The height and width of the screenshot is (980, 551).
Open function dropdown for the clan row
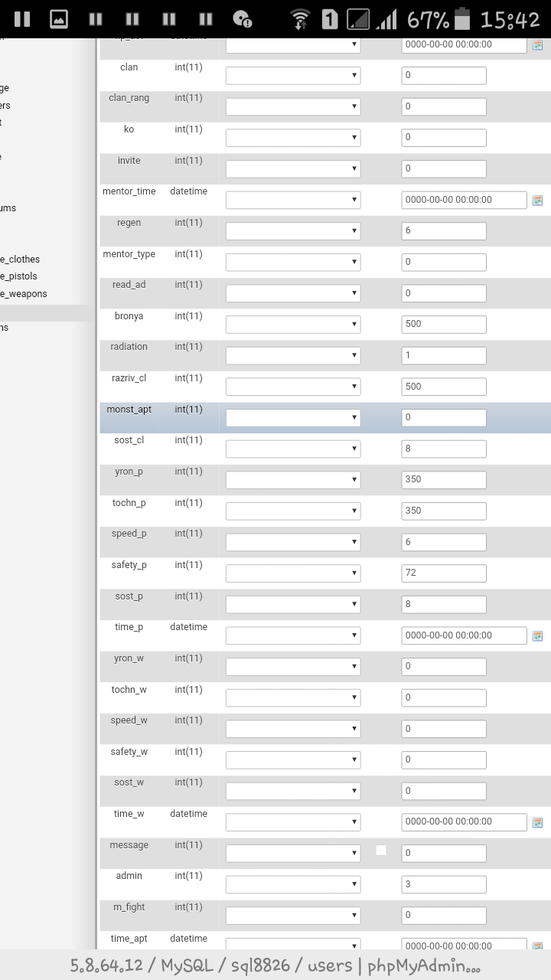[292, 76]
